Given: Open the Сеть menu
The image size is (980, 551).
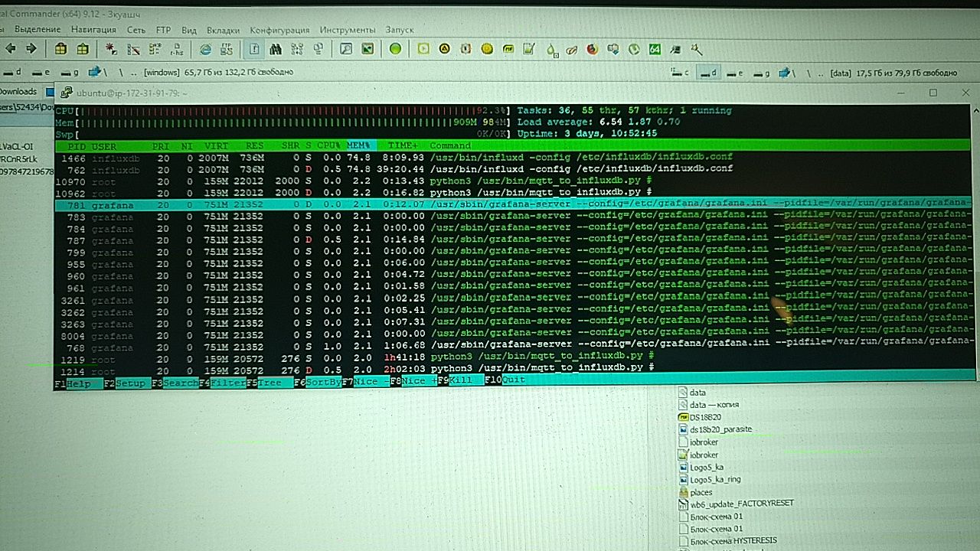Looking at the screenshot, I should (x=136, y=30).
